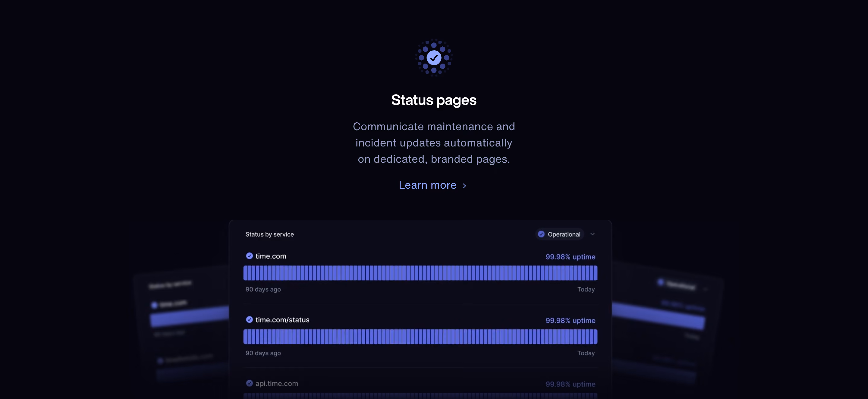Screen dimensions: 868x399
Task: Expand the Operational status dropdown chevron
Action: coord(592,234)
